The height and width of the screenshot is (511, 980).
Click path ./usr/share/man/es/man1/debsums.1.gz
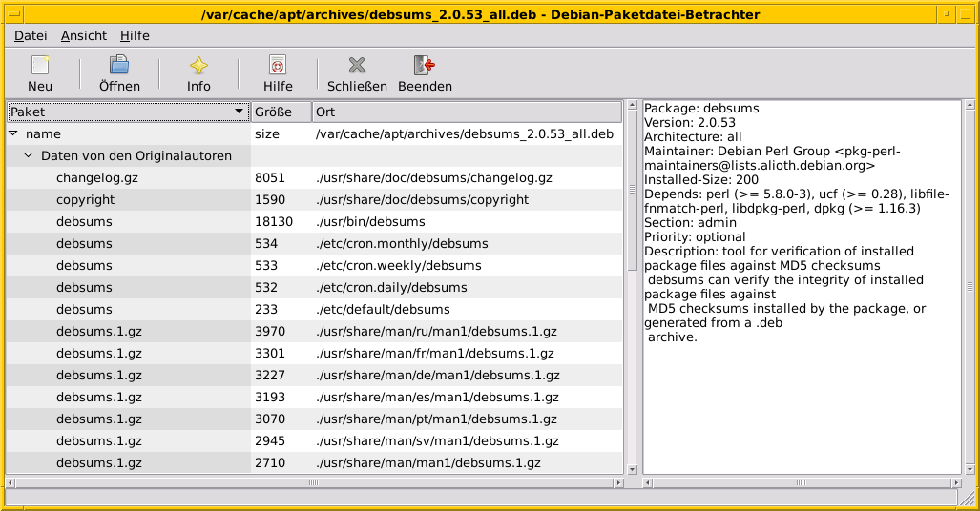(437, 397)
